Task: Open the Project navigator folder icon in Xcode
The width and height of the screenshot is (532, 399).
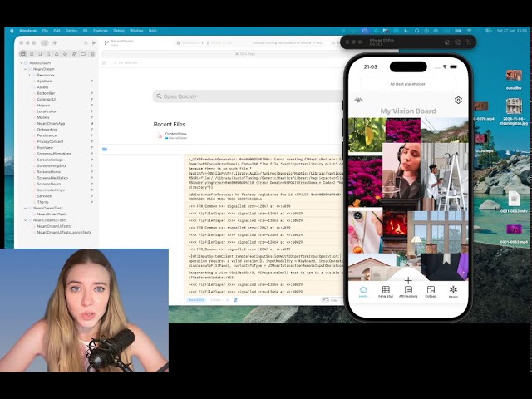Action: 23,53
